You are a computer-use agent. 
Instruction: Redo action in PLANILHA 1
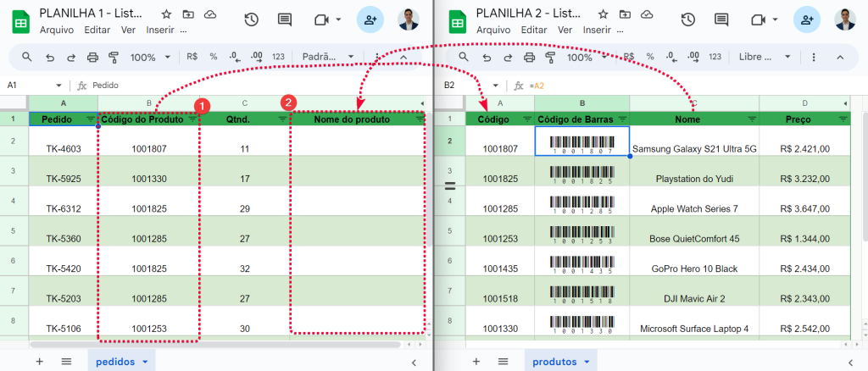coord(71,57)
